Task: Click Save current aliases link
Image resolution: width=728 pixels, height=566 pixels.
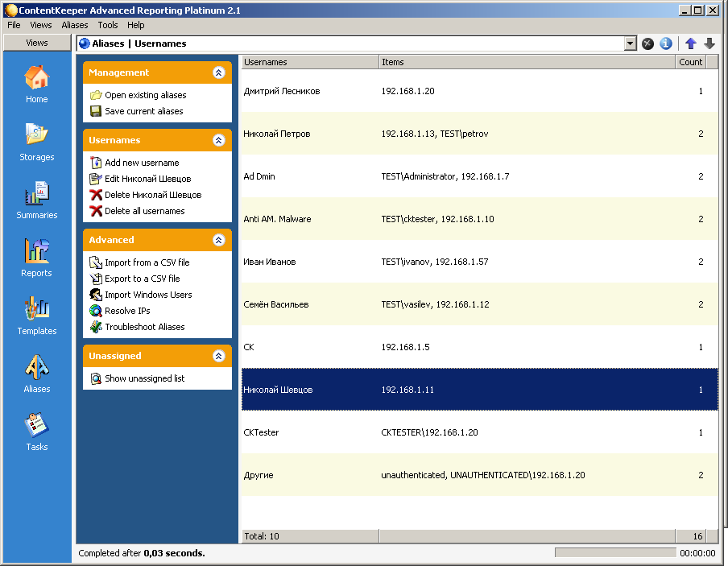Action: pos(144,111)
